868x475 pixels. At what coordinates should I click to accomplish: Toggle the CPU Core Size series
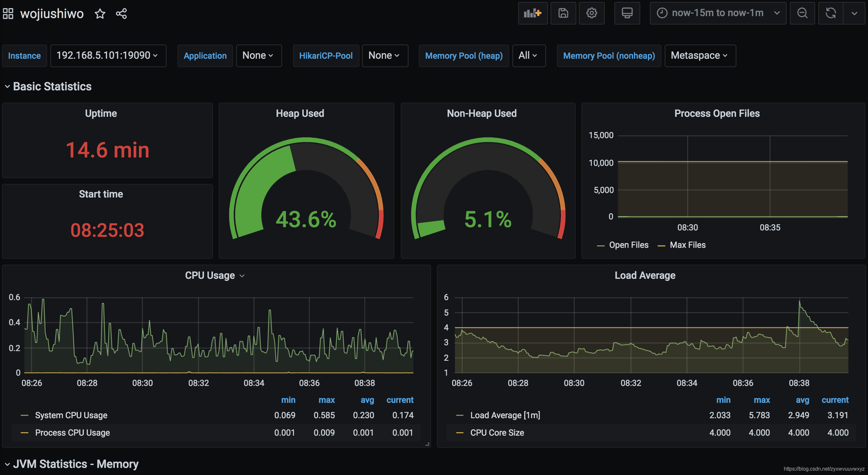click(497, 432)
